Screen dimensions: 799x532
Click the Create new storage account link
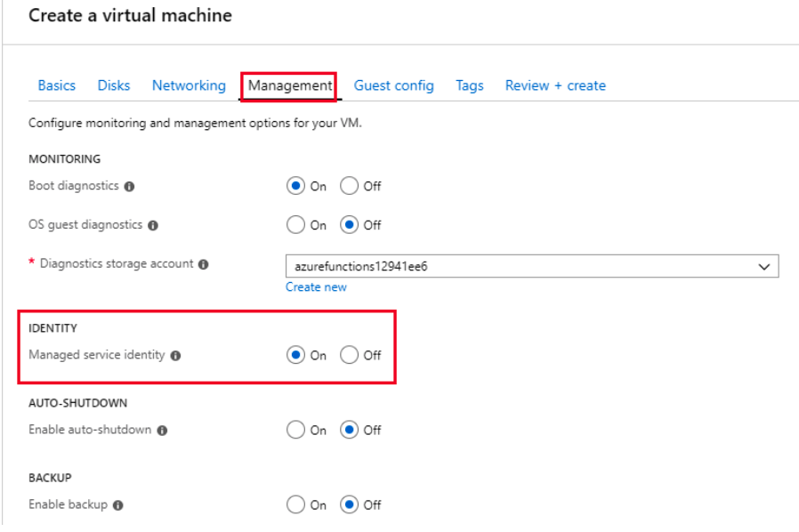tap(316, 287)
